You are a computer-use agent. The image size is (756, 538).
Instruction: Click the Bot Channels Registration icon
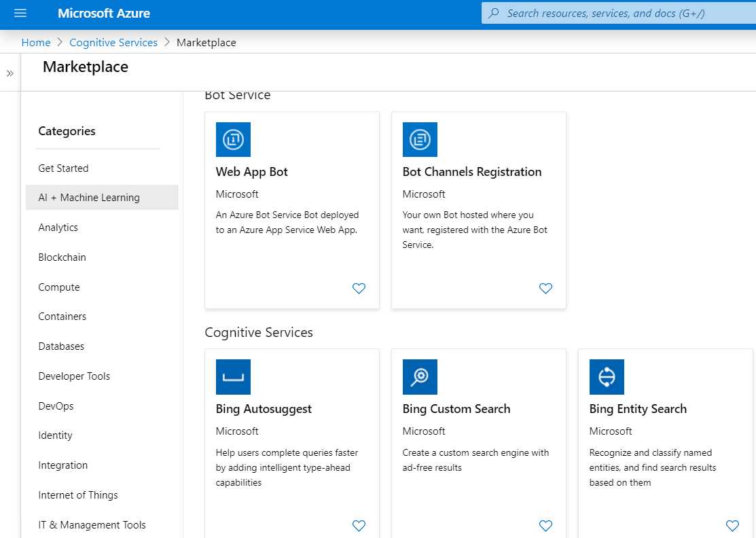click(x=420, y=139)
